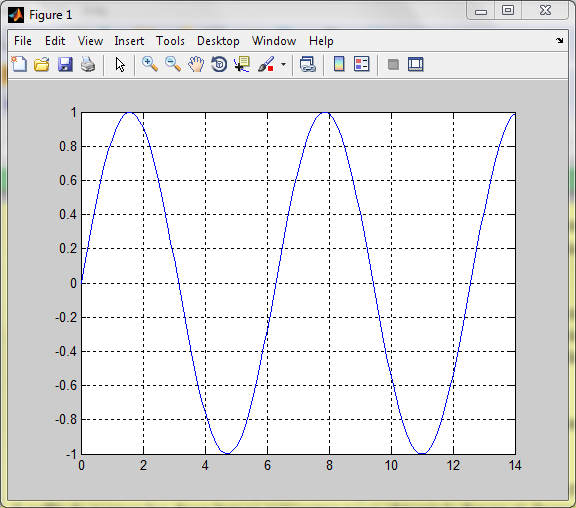The height and width of the screenshot is (508, 576).
Task: Activate the Zoom Out tool
Action: (173, 64)
